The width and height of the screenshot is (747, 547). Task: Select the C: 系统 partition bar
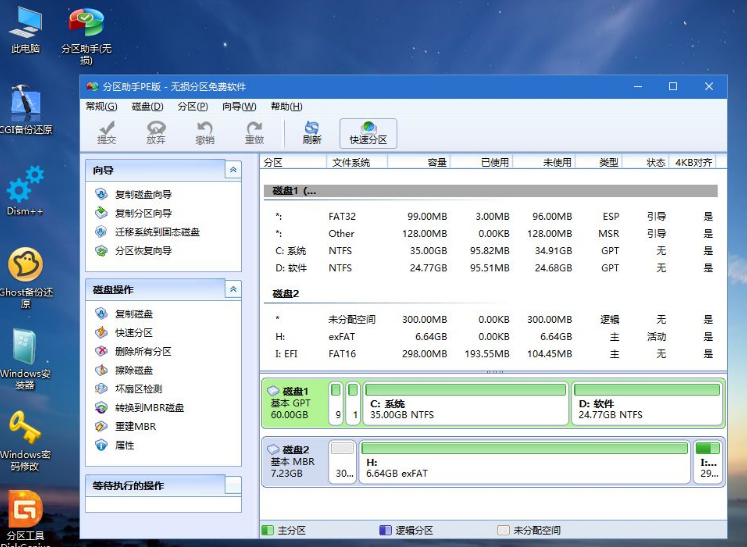click(x=466, y=404)
